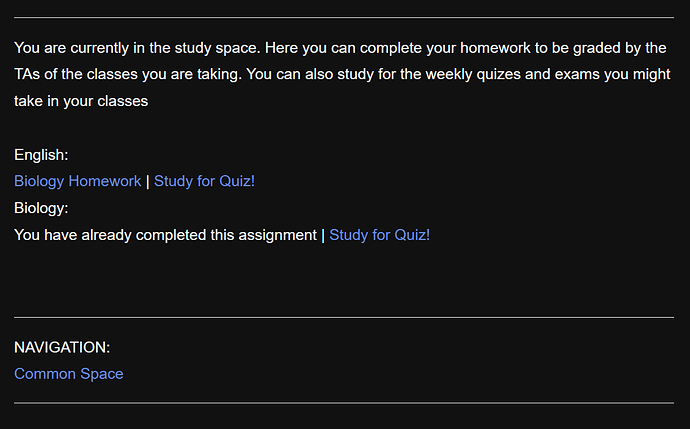Click the divider line below Common Space

click(x=344, y=403)
